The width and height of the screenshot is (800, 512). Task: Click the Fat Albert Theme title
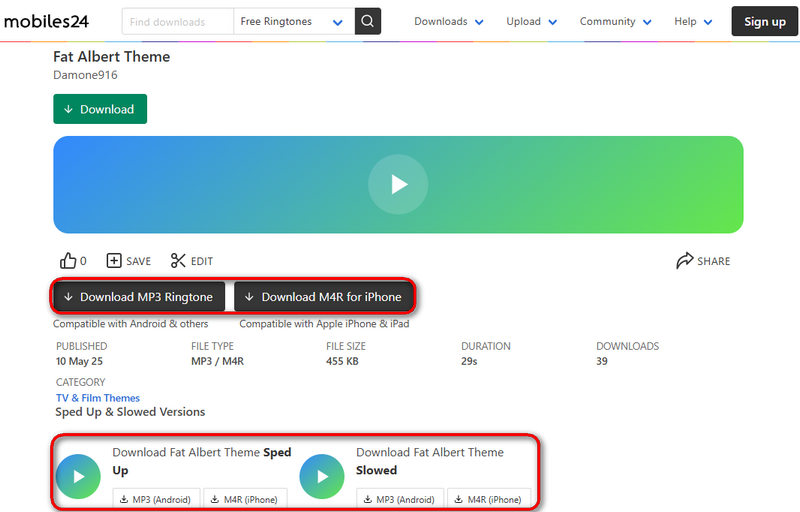[x=112, y=57]
